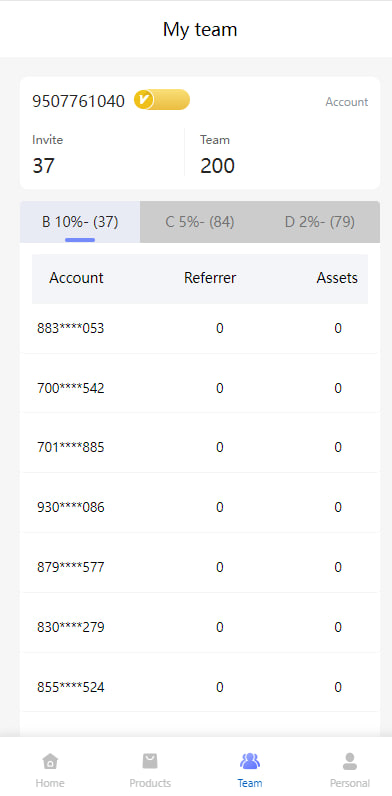Click the Invite count 37
The image size is (392, 796).
[44, 166]
